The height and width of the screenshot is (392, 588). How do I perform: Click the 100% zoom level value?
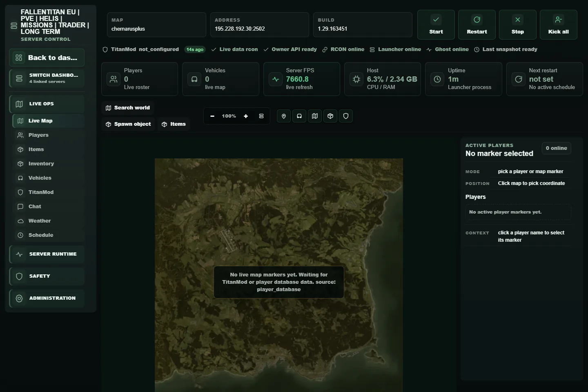(229, 116)
